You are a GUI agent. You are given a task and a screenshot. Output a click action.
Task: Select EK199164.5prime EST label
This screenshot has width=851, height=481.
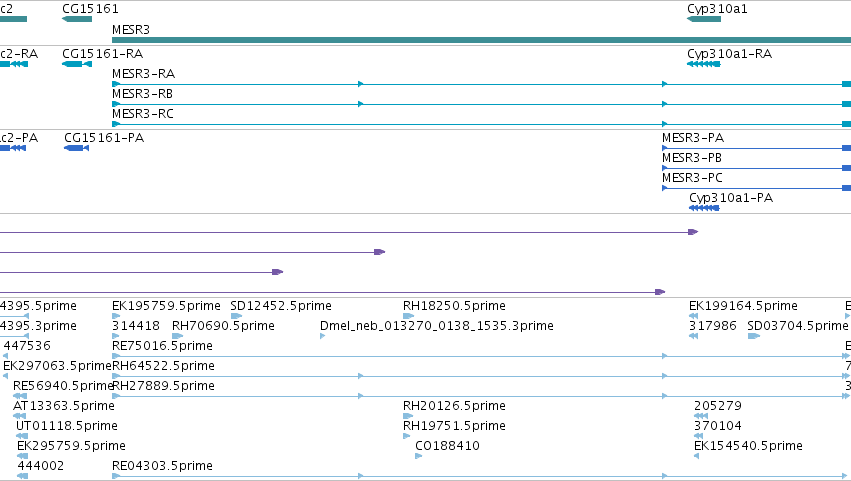(x=744, y=306)
